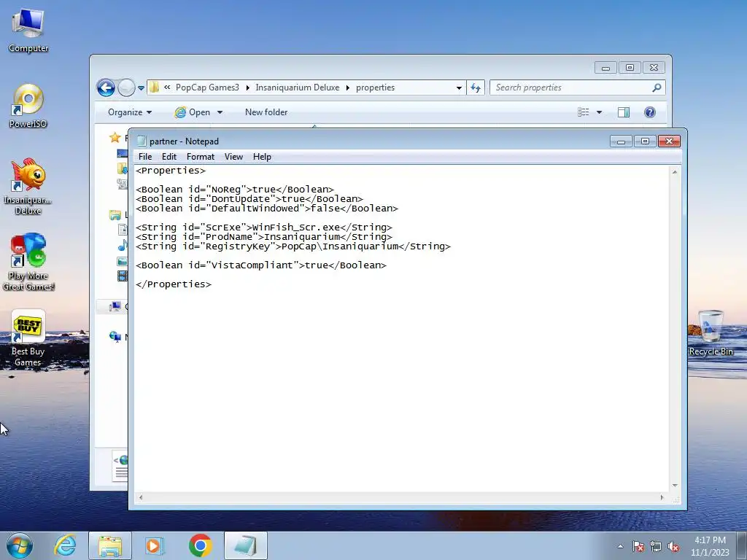747x560 pixels.
Task: Change the view using the view icon
Action: point(583,112)
